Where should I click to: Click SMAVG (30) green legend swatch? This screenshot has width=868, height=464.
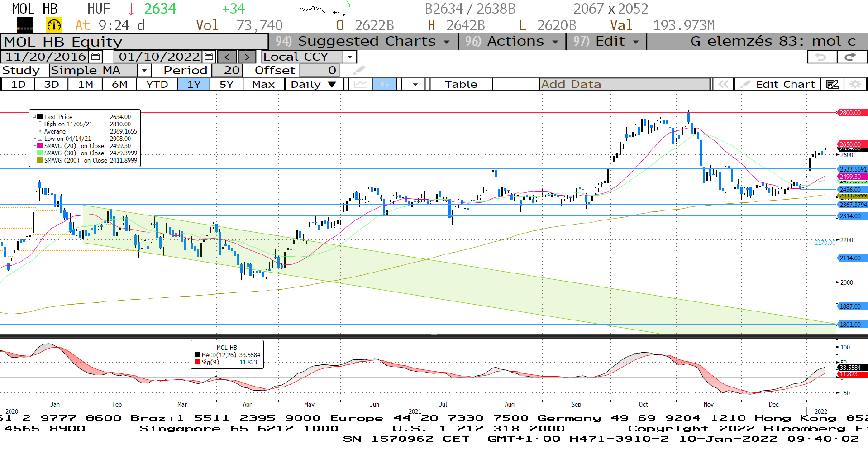(40, 153)
